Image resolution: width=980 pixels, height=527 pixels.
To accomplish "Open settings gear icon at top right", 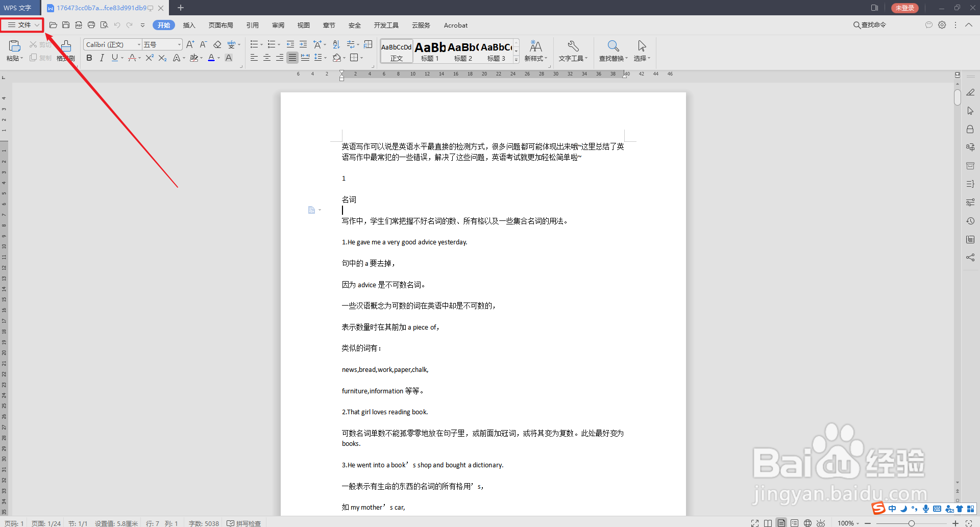I will click(x=942, y=25).
